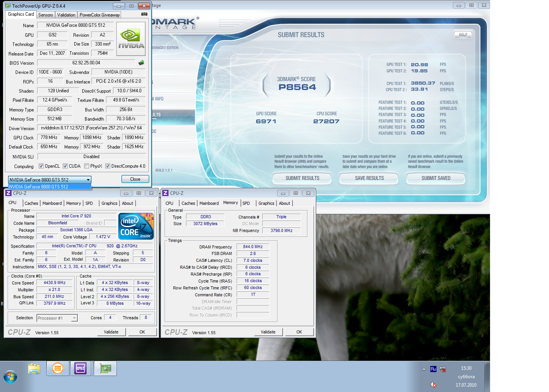
Task: Click SAVE RESULTS button in 3DMark
Action: pyautogui.click(x=369, y=178)
